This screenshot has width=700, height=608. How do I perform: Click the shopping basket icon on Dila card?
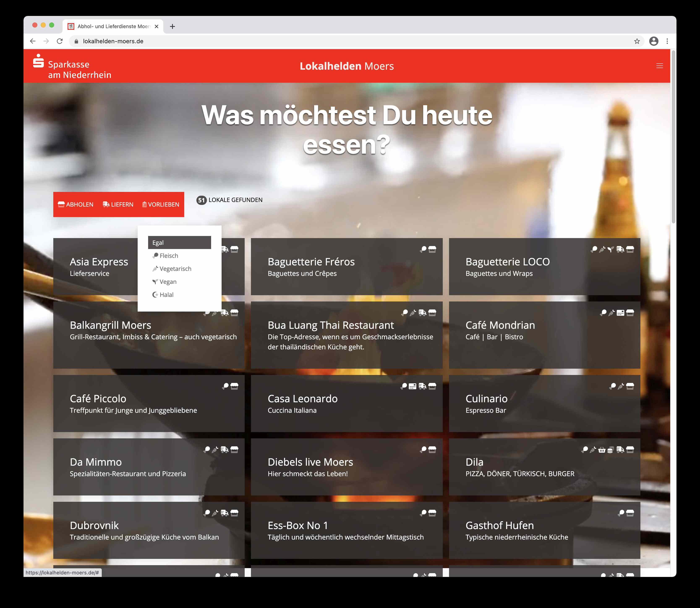click(602, 450)
